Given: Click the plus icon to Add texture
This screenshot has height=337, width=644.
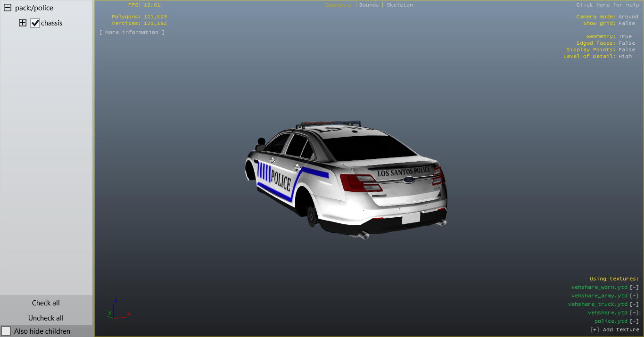Looking at the screenshot, I should tap(594, 330).
